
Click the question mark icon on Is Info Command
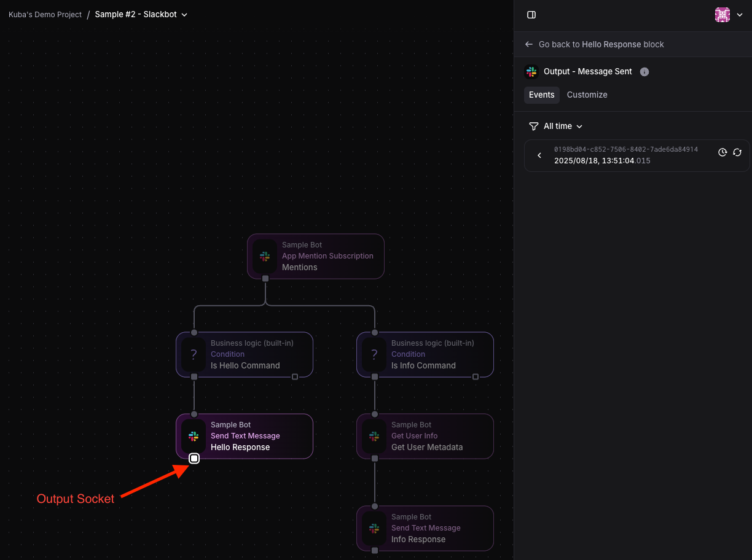pyautogui.click(x=374, y=354)
